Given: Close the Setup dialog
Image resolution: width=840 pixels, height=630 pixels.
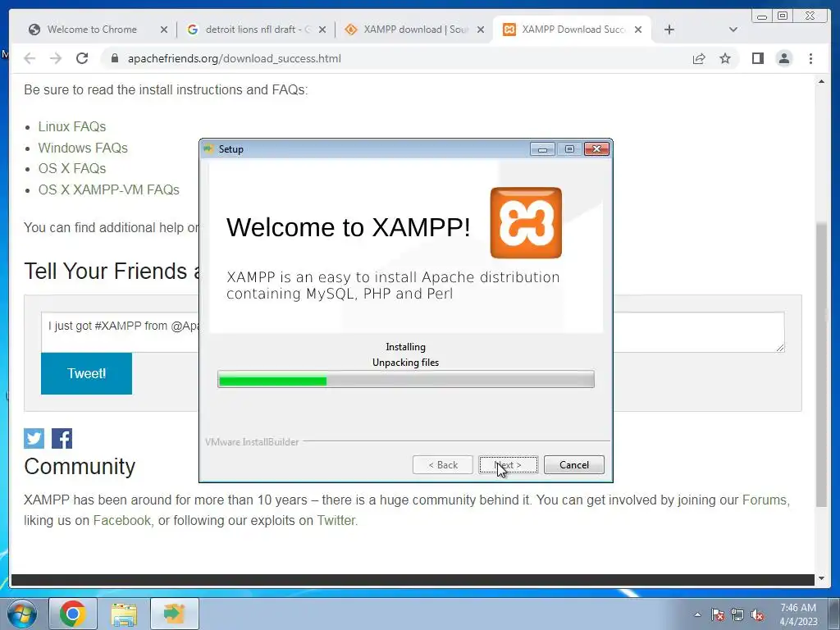Looking at the screenshot, I should tap(596, 149).
